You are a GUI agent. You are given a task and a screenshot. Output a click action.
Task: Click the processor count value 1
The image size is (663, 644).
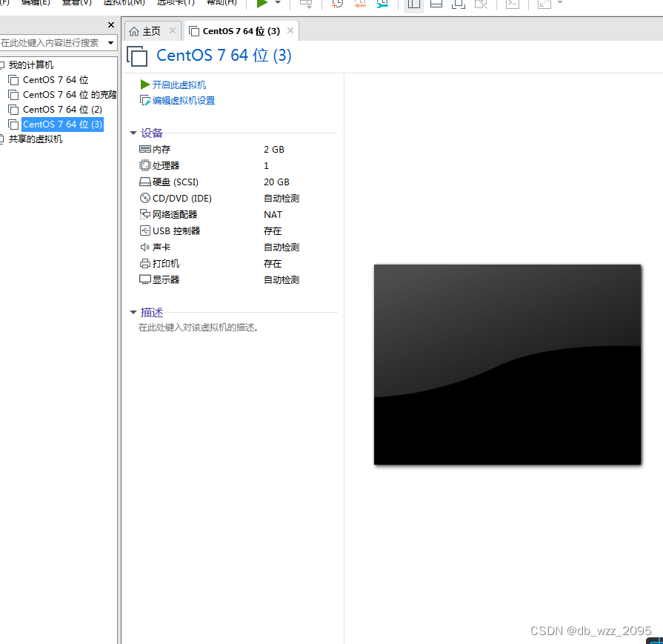pos(266,165)
